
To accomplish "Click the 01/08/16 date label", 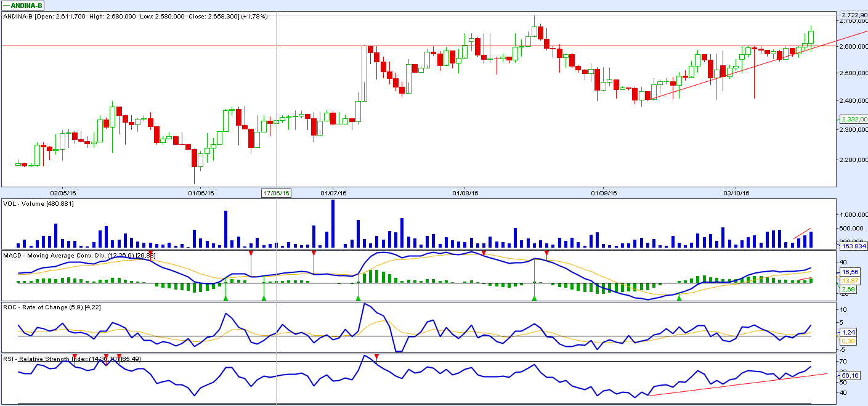I will tap(466, 193).
